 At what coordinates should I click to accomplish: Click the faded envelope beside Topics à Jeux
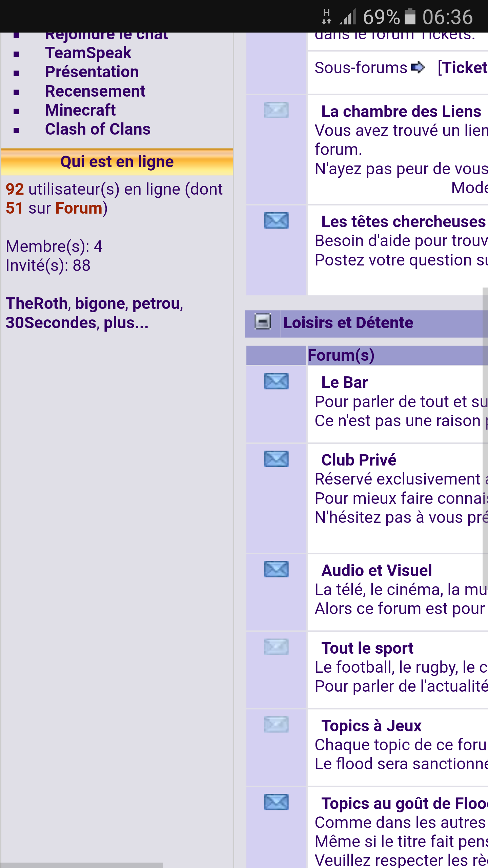[x=276, y=724]
